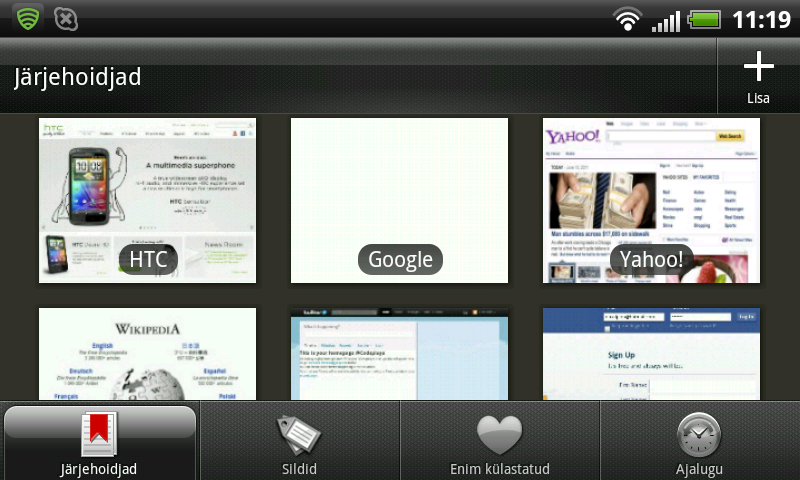Switch to the Ajalugu history tab
The width and height of the screenshot is (800, 480).
pos(699,442)
